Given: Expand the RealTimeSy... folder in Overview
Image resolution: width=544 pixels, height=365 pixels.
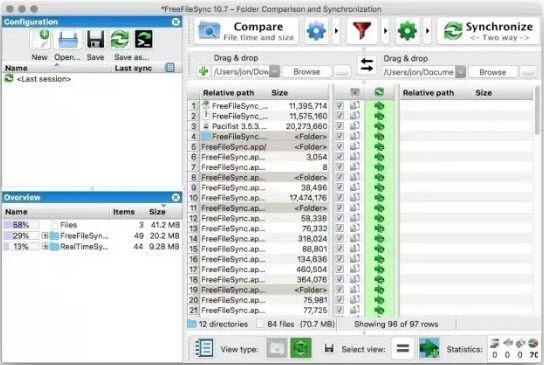Looking at the screenshot, I should (45, 246).
